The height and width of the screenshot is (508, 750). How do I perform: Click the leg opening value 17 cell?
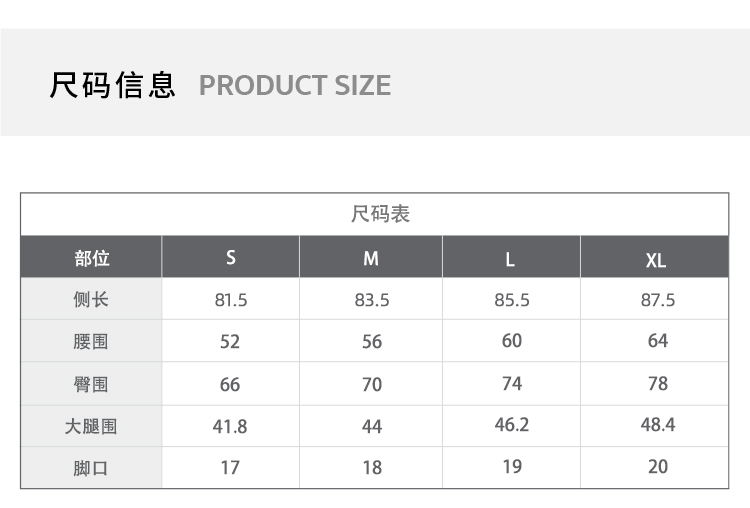click(230, 467)
